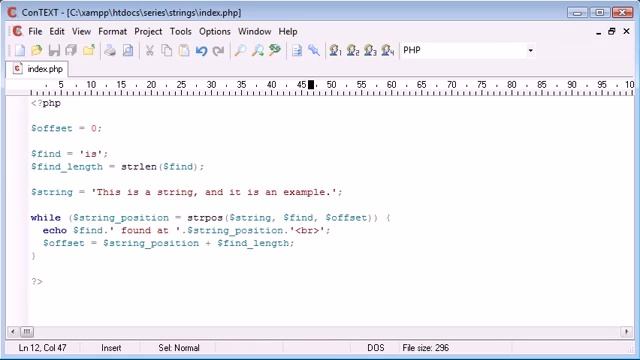
Task: Open a file using the folder icon
Action: [x=37, y=51]
